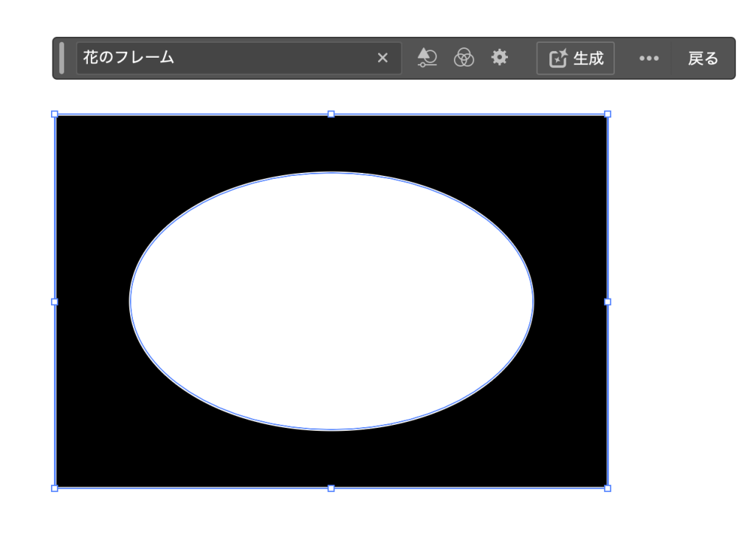This screenshot has width=756, height=549.
Task: Click the bottom-center selection handle
Action: pyautogui.click(x=331, y=488)
